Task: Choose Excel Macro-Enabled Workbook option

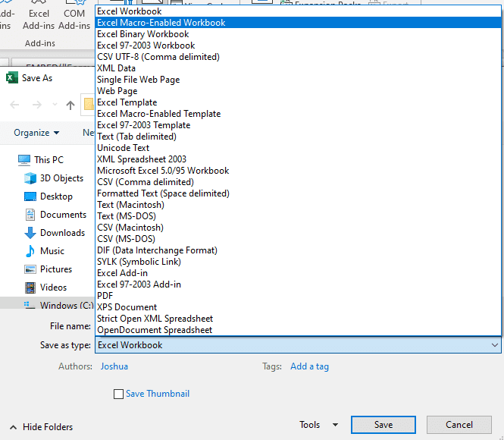Action: tap(299, 23)
